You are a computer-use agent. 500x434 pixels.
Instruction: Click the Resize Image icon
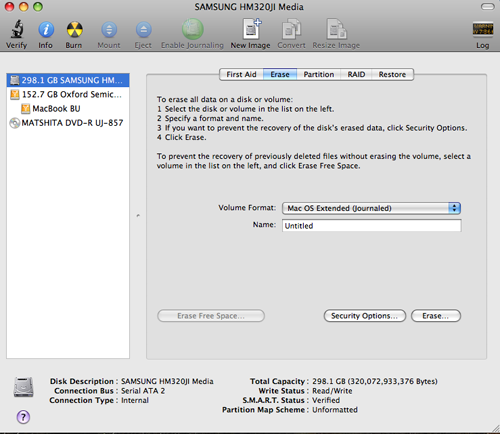[x=336, y=29]
